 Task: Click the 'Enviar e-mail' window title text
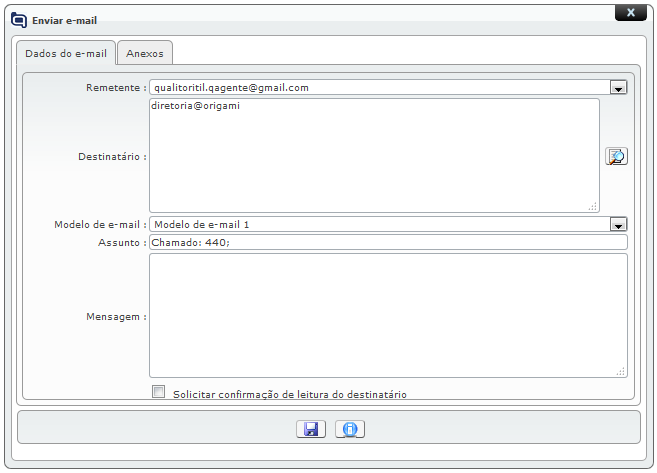(x=64, y=20)
